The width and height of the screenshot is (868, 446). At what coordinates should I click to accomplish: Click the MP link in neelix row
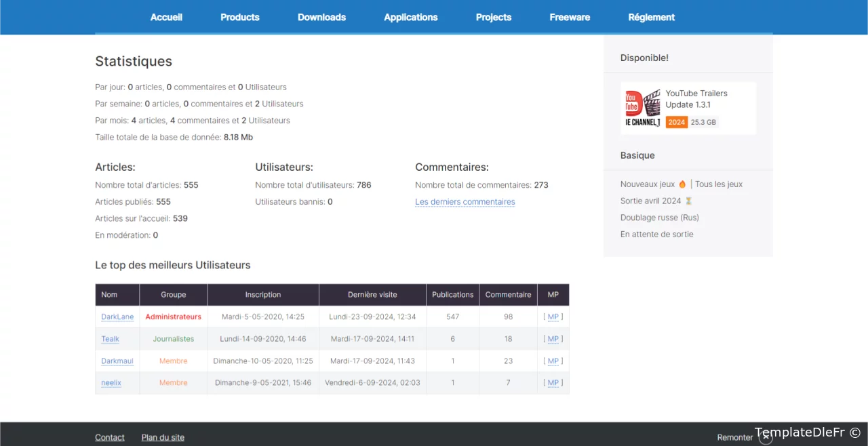(553, 383)
